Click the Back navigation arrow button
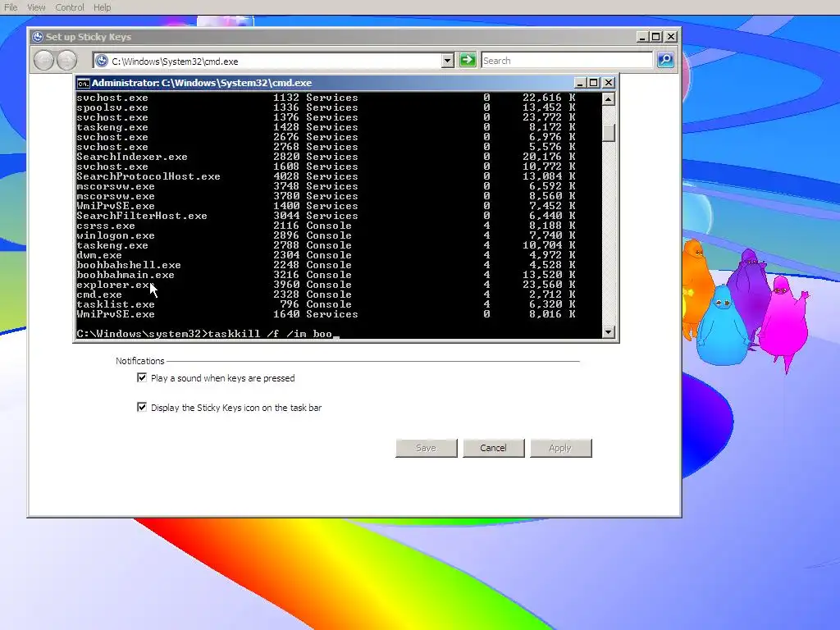Image resolution: width=840 pixels, height=630 pixels. click(44, 60)
